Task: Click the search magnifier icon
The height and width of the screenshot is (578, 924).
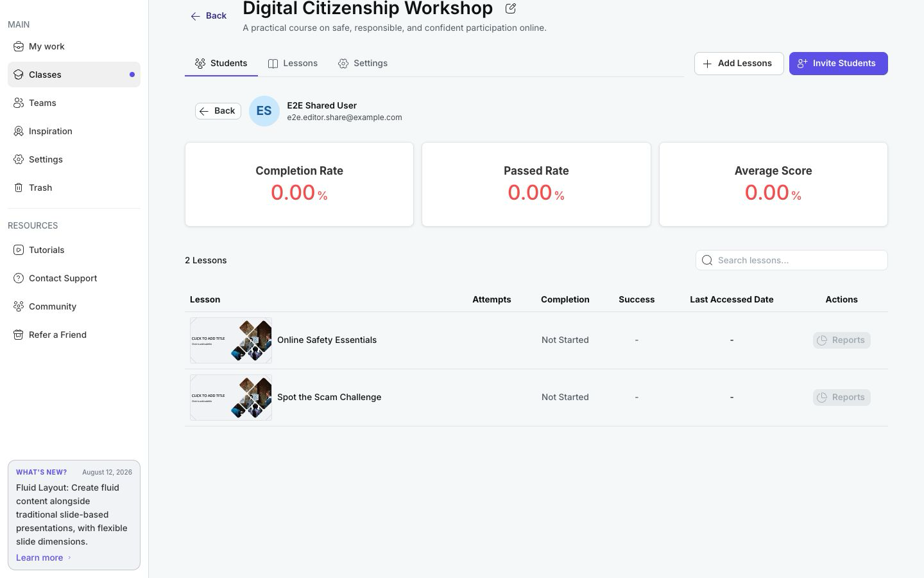Action: 707,260
